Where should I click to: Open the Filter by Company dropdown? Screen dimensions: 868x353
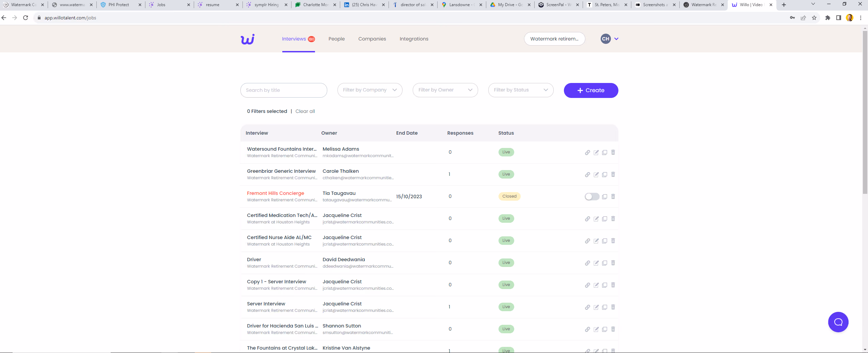click(370, 90)
